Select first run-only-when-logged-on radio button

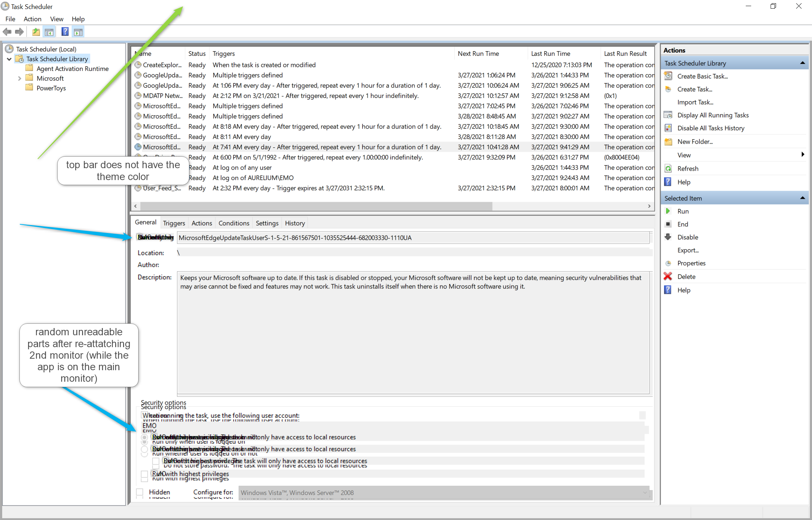(144, 437)
